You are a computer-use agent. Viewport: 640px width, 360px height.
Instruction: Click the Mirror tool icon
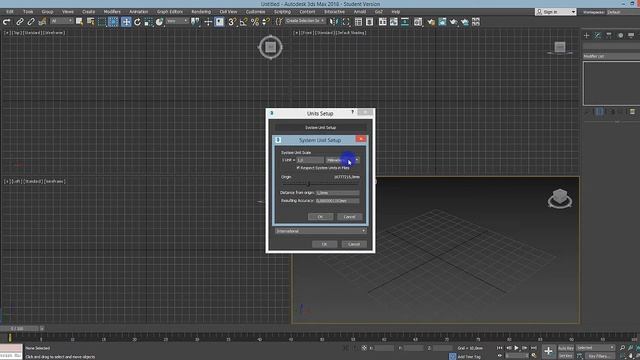tap(334, 22)
